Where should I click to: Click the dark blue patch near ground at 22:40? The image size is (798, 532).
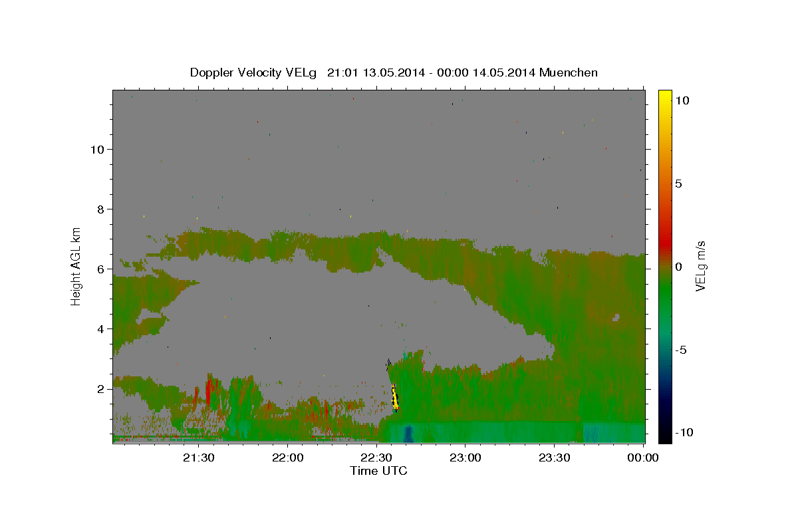pos(408,434)
